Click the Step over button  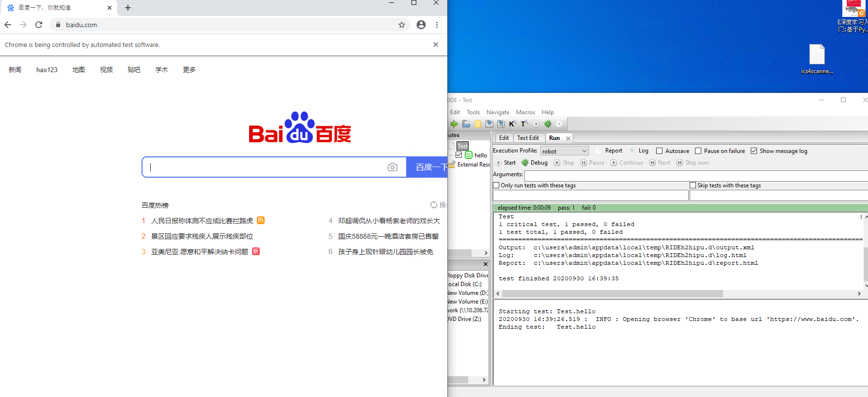click(693, 163)
